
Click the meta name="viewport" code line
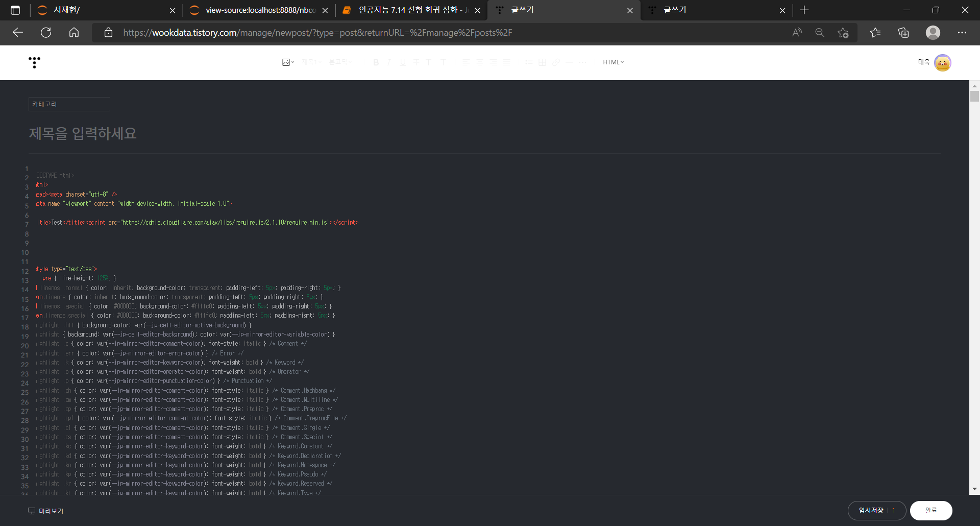134,204
